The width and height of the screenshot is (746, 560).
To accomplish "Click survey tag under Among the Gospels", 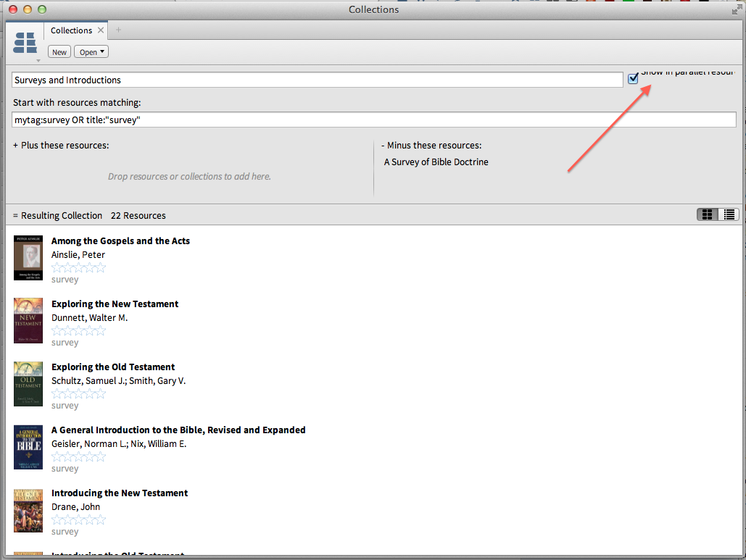I will coord(65,280).
